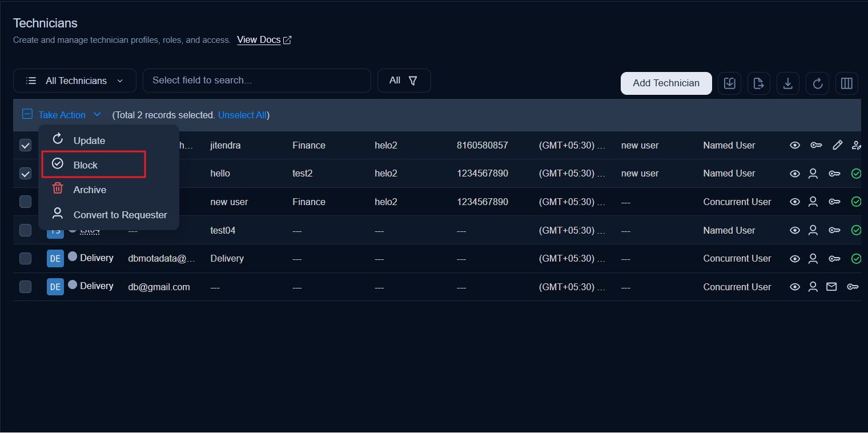Click the mail icon in db@gmail.com row

(831, 287)
